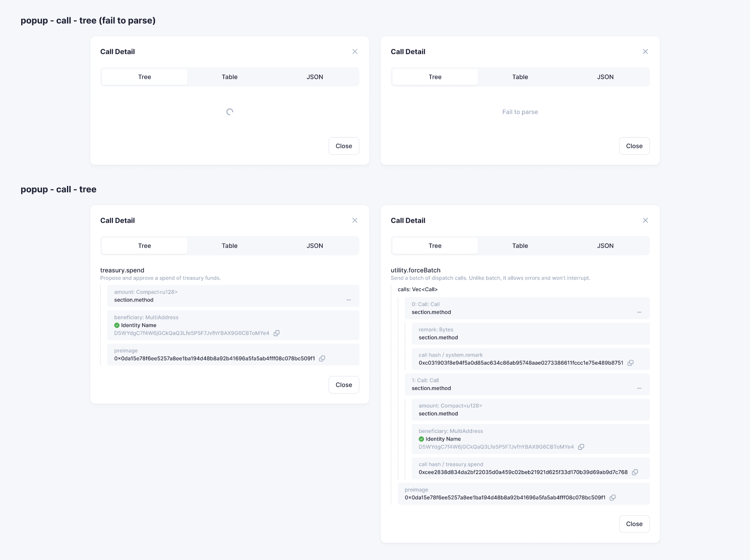Copy the beneficiary address in utility.forceBatch popup
The height and width of the screenshot is (560, 750).
581,446
